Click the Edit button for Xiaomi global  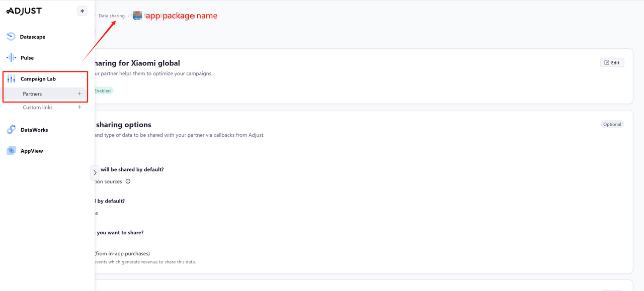(x=612, y=63)
